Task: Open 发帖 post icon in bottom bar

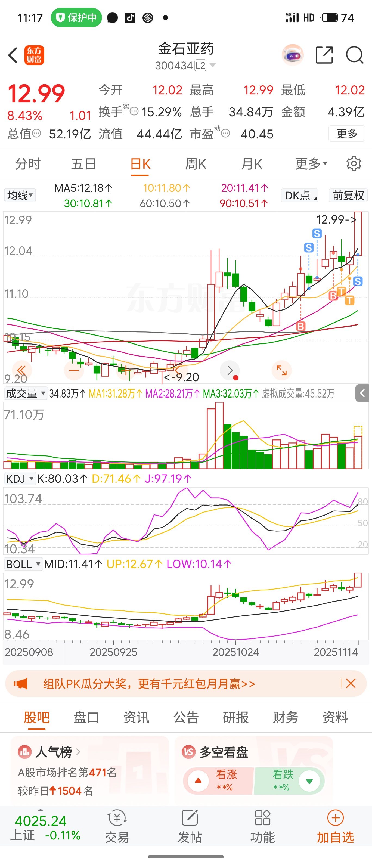Action: 190,826
